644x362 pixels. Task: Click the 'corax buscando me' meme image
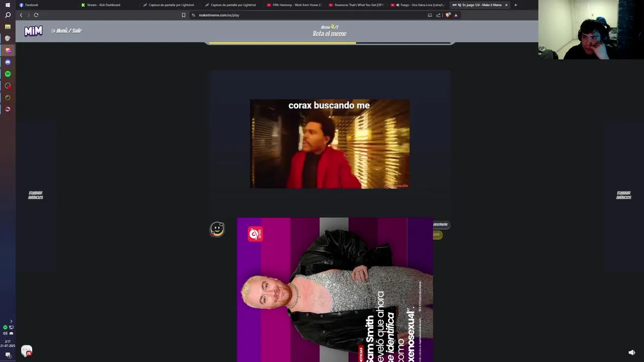click(330, 144)
